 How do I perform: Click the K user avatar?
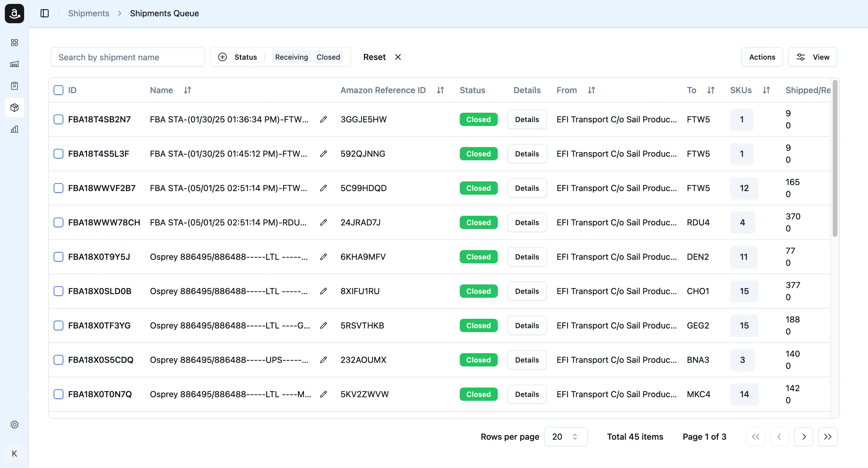tap(14, 454)
